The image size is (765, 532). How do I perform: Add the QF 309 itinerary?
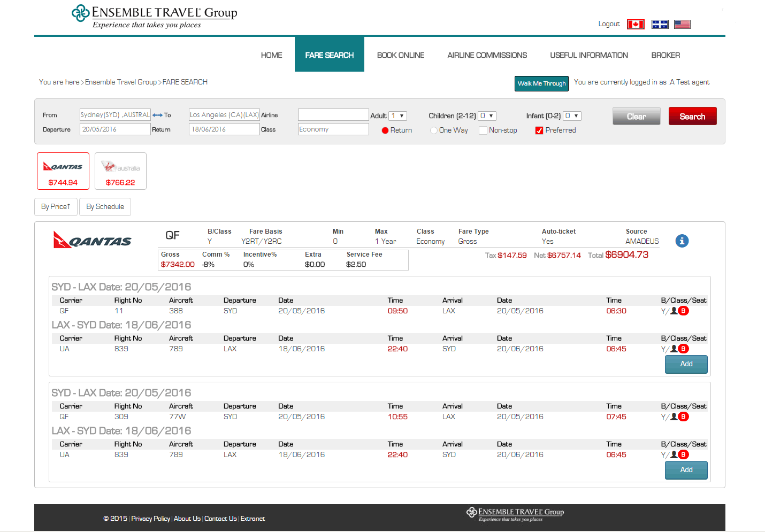click(x=686, y=470)
